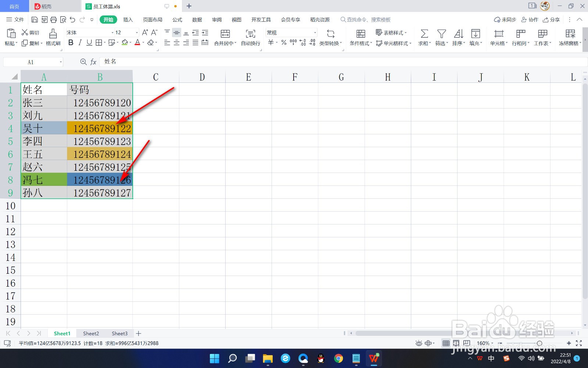
Task: Switch to Data (数据) tab
Action: pos(197,20)
